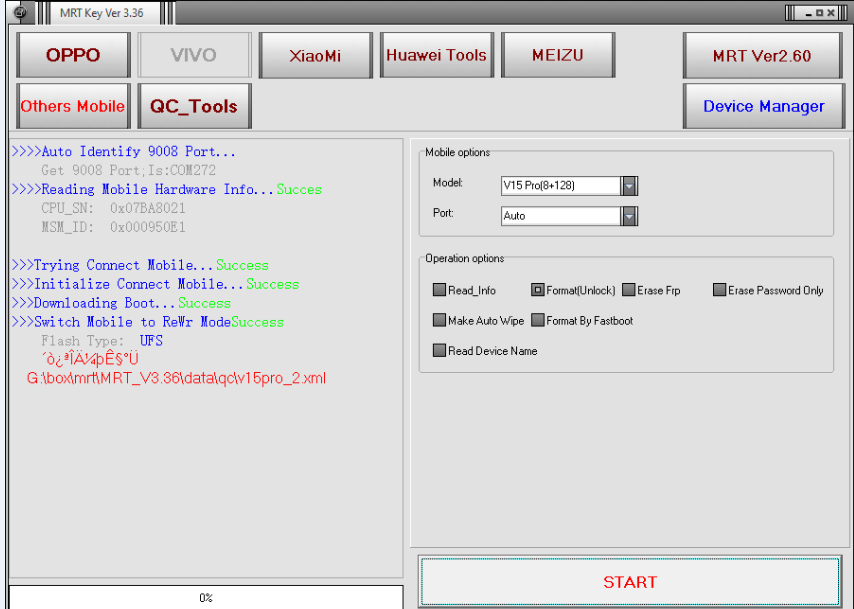
Task: Enable the Erase Frp checkbox
Action: pyautogui.click(x=629, y=290)
